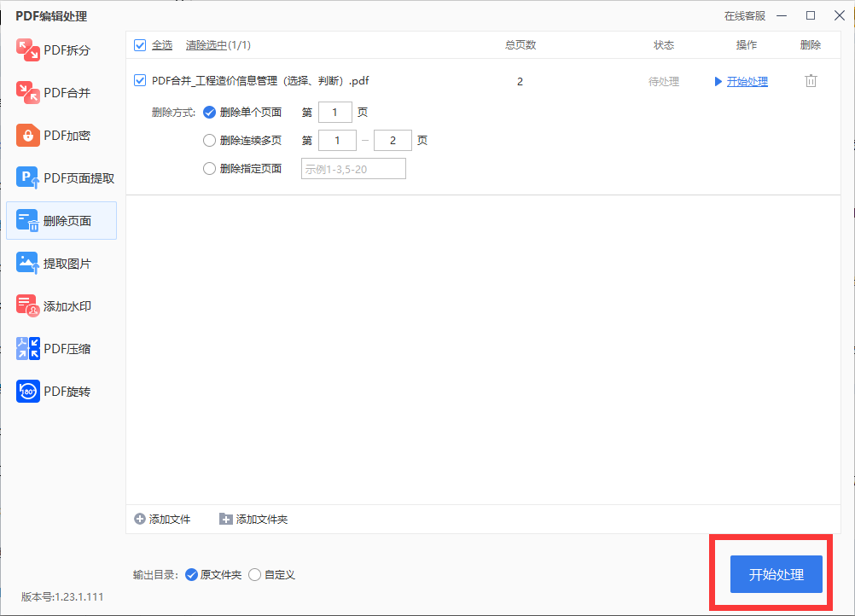This screenshot has width=855, height=616.
Task: Click the single page number input field
Action: point(334,113)
